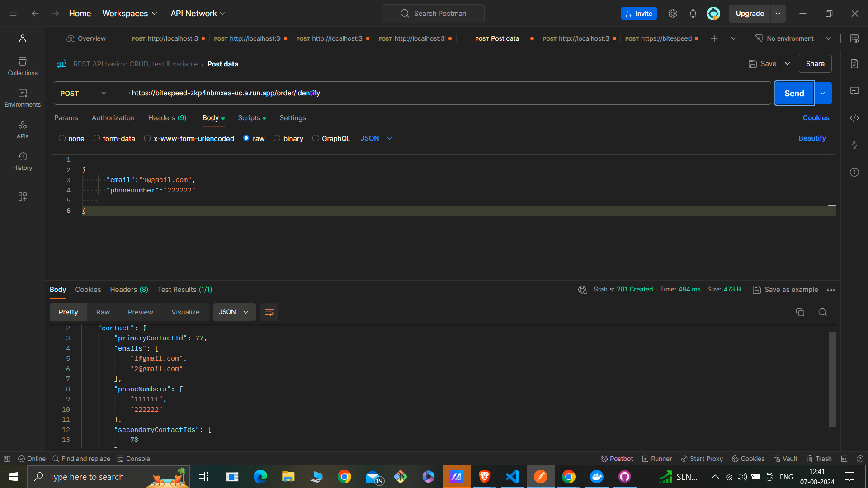Search within the response using magnifier icon

click(x=822, y=312)
